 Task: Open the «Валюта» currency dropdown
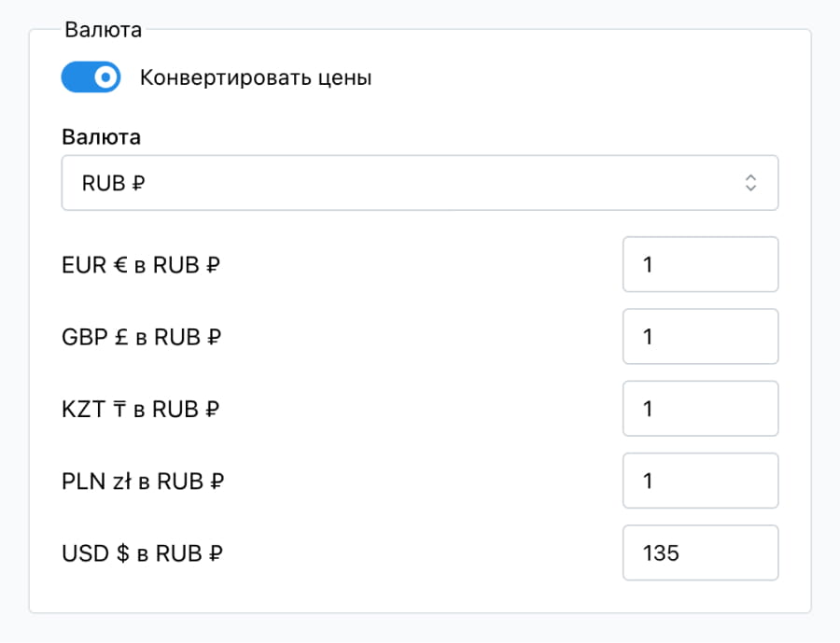click(420, 183)
